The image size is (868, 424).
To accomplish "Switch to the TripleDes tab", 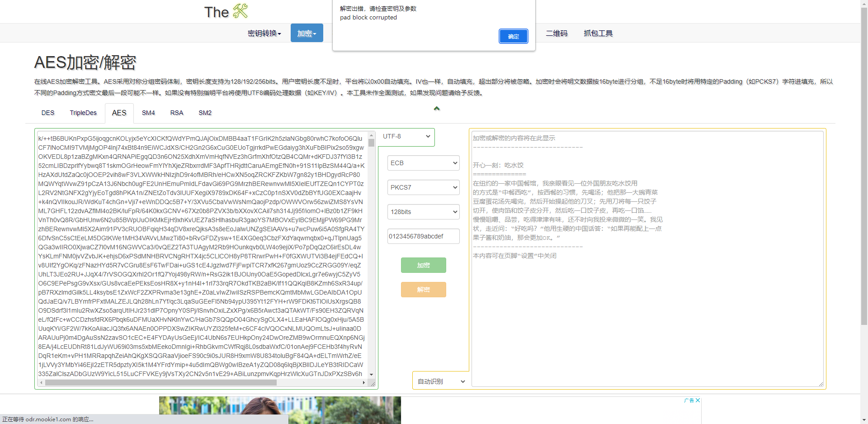I will 83,113.
